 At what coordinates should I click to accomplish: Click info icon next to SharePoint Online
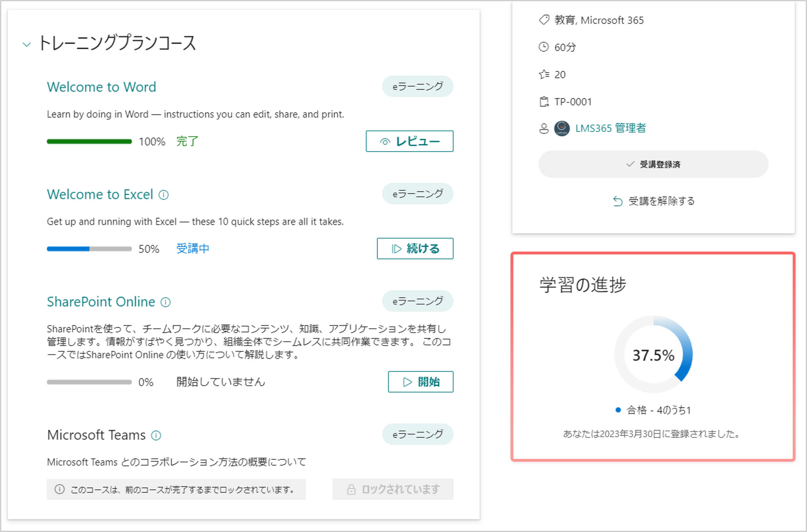166,302
